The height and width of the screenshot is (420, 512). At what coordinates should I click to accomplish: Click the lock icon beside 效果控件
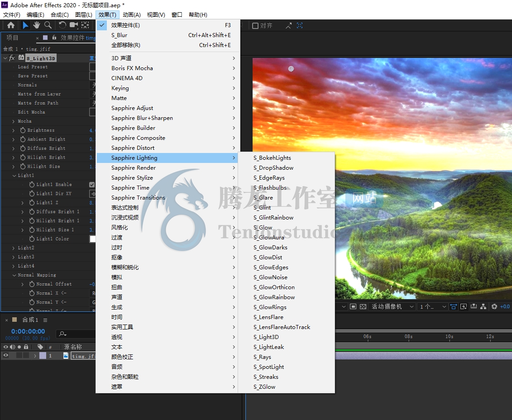[x=54, y=38]
